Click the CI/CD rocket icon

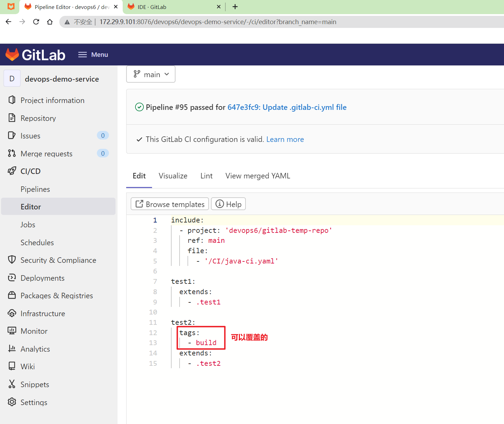12,171
